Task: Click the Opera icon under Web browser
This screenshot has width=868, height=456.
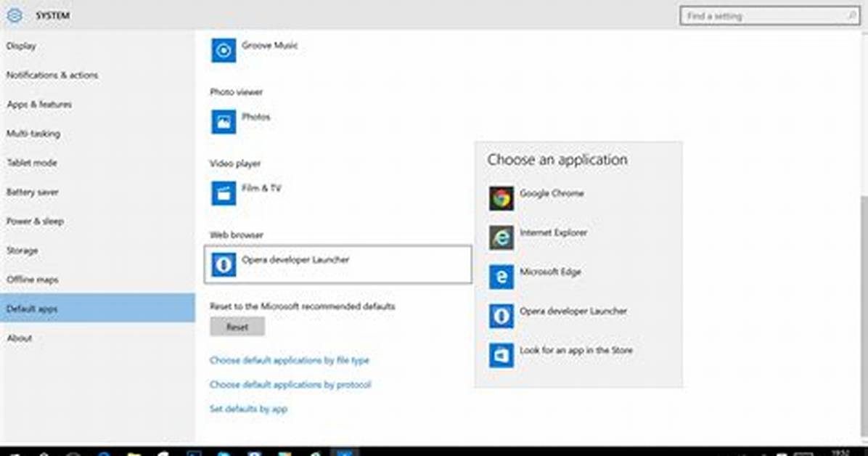Action: 224,265
